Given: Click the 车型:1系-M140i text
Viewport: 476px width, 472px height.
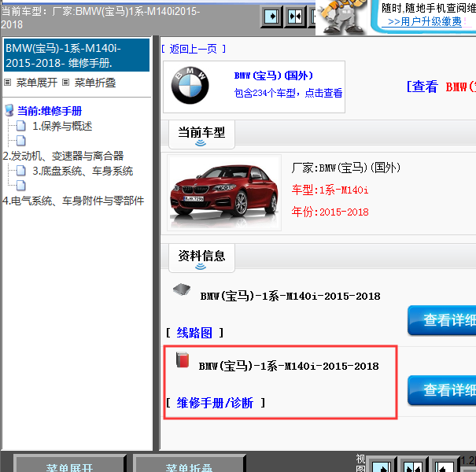Looking at the screenshot, I should 330,190.
